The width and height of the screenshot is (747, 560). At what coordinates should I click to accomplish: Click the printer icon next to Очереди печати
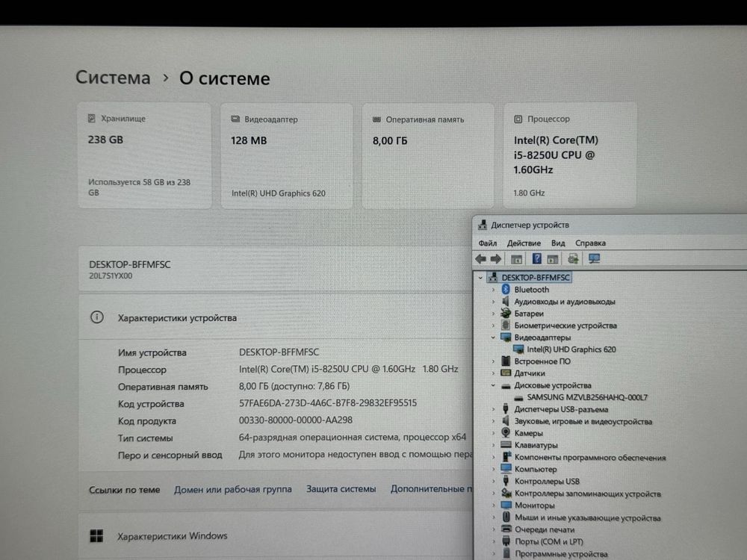(x=506, y=529)
